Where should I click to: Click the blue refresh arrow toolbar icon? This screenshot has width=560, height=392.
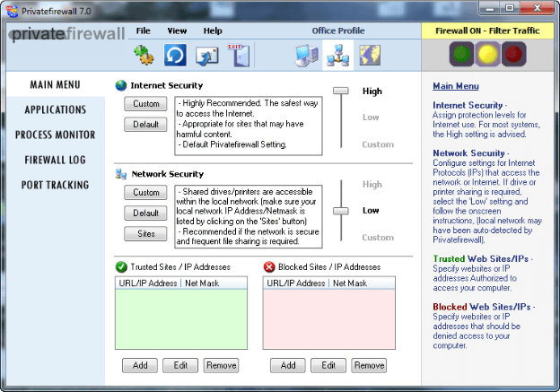pyautogui.click(x=175, y=55)
